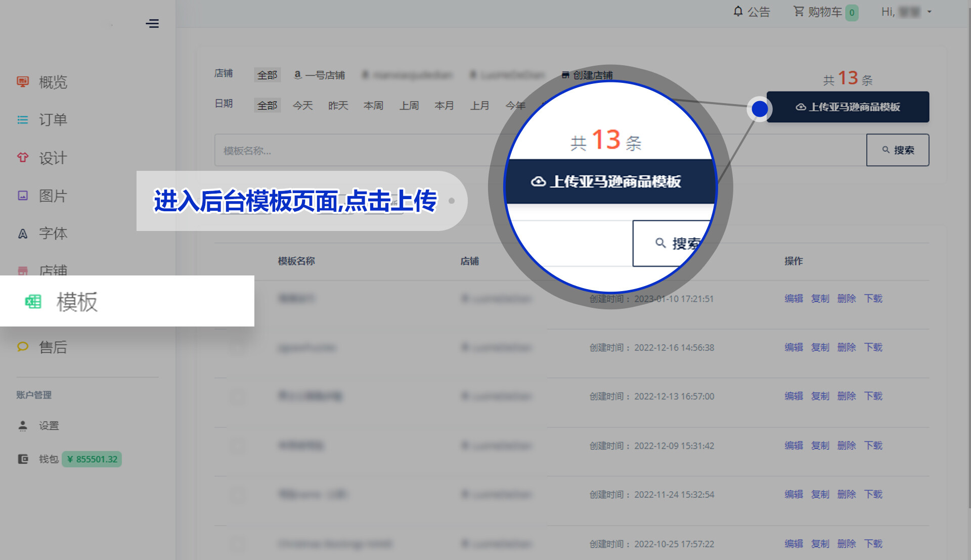Click the 操作 column header
971x560 pixels.
pyautogui.click(x=793, y=261)
